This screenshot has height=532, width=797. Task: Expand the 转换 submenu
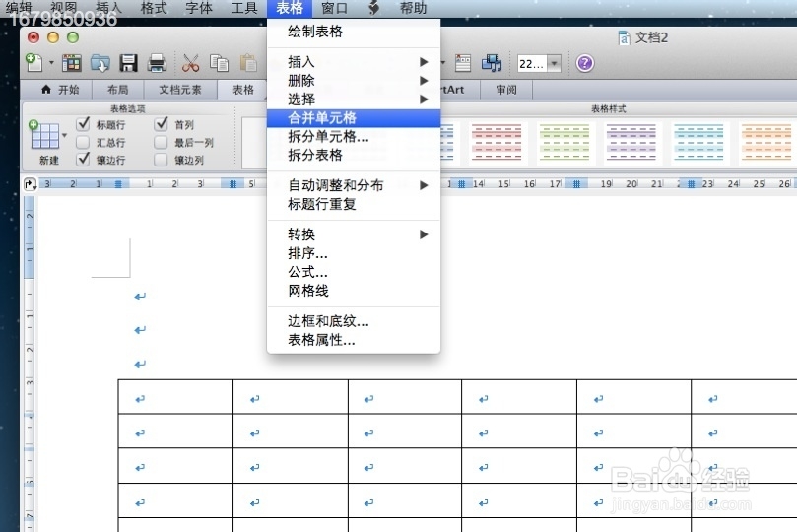click(x=354, y=234)
